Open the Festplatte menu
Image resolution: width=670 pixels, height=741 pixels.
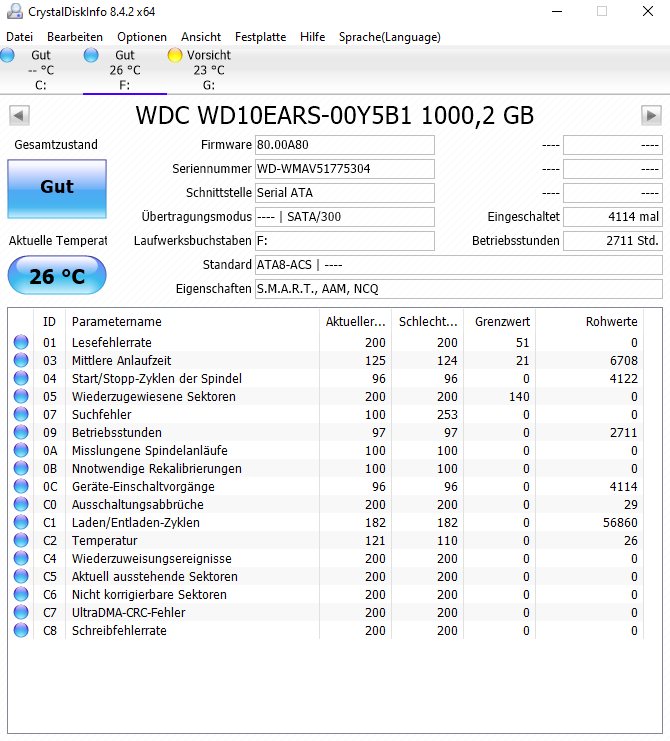(x=260, y=37)
